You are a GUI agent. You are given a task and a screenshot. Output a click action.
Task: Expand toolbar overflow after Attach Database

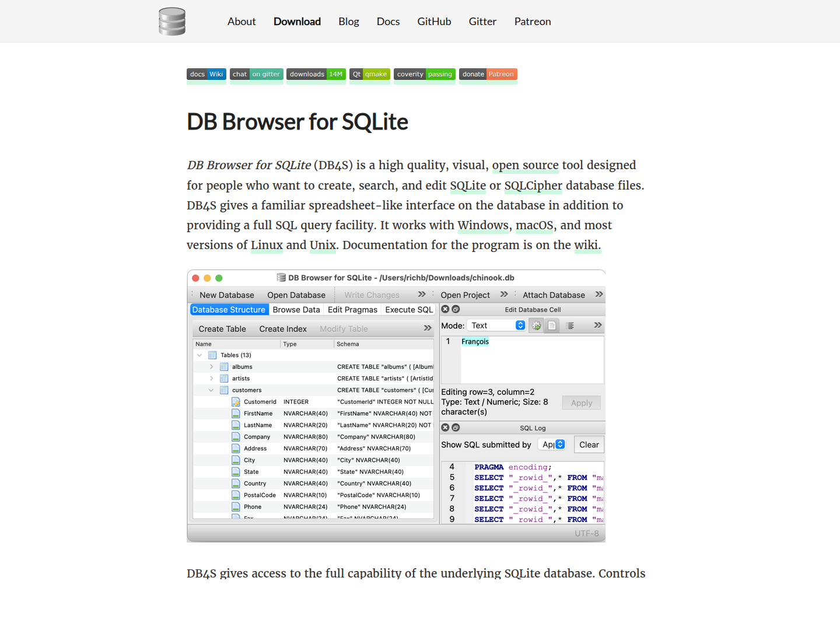tap(599, 294)
